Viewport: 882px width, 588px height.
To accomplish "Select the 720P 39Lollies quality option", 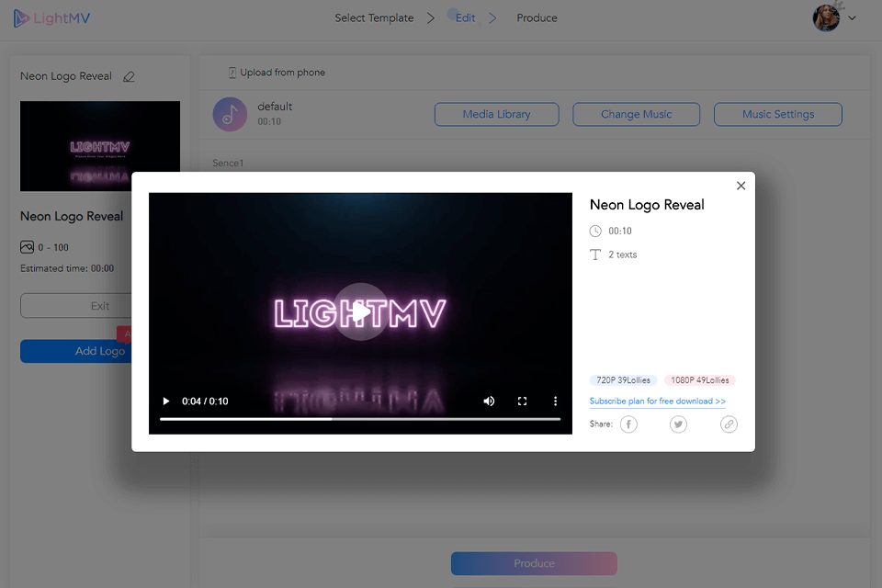I will click(623, 380).
